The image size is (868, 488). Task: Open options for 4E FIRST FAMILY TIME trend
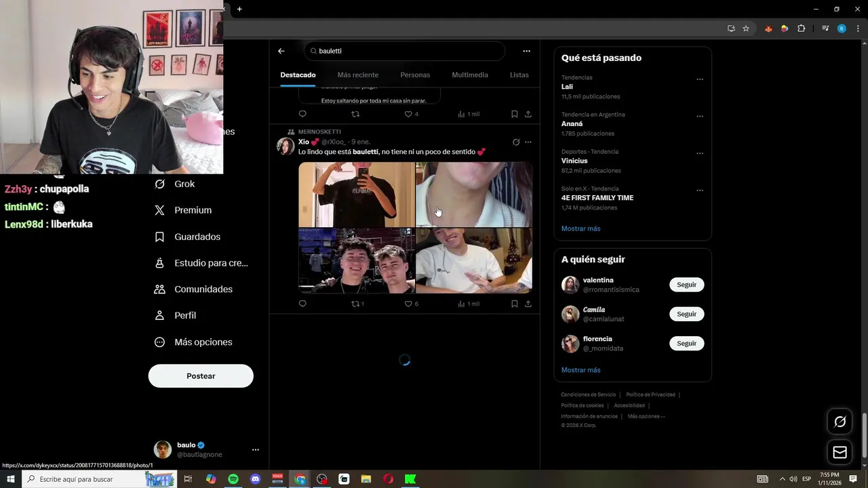tap(700, 190)
